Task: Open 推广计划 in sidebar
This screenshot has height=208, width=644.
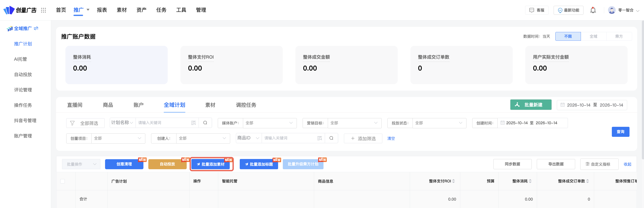Action: pyautogui.click(x=23, y=44)
